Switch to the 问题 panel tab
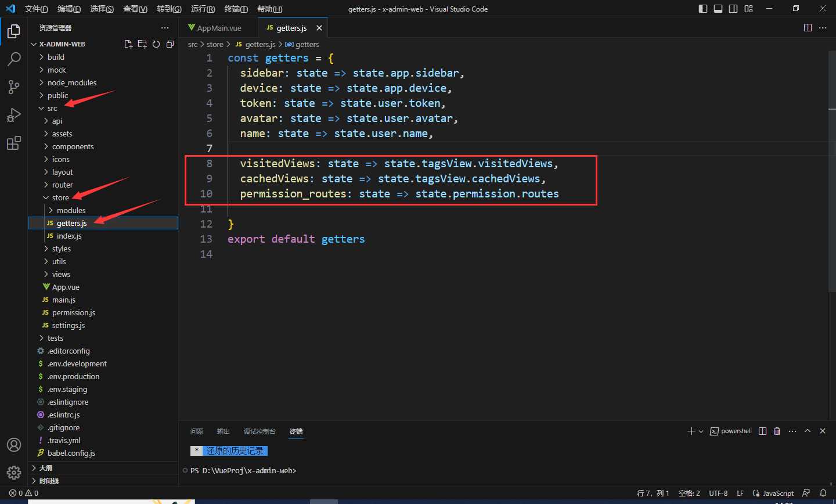Viewport: 836px width, 504px height. point(197,431)
